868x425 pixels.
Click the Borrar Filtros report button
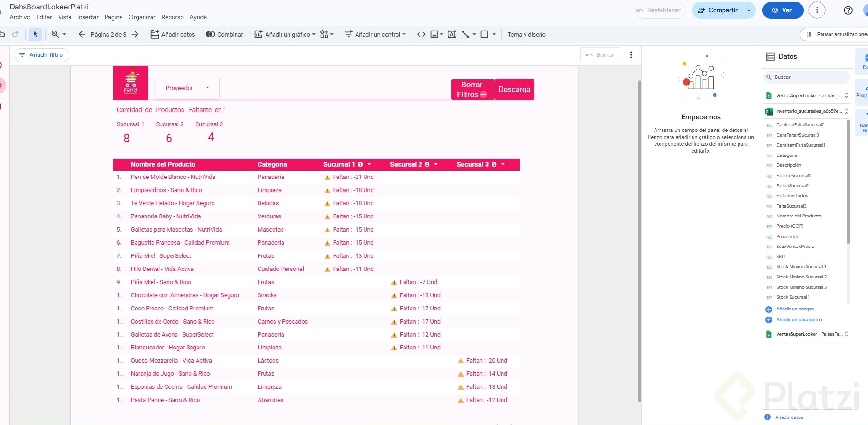coord(472,90)
